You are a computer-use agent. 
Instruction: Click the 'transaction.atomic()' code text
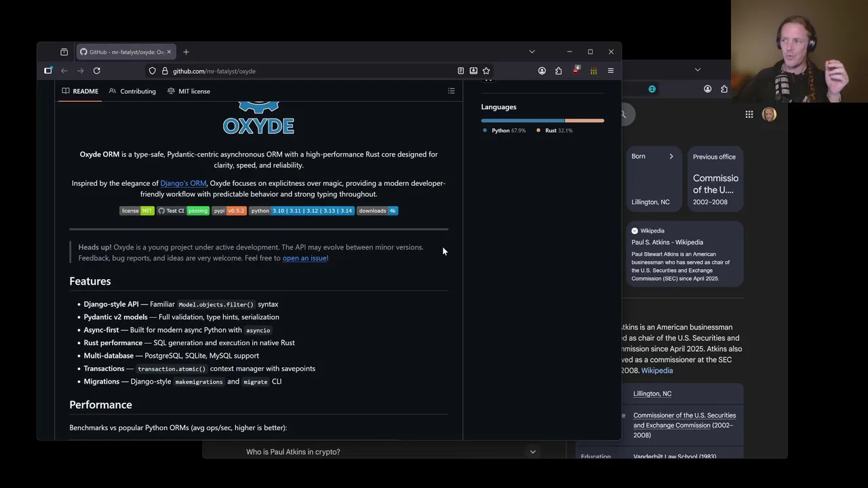[172, 369]
